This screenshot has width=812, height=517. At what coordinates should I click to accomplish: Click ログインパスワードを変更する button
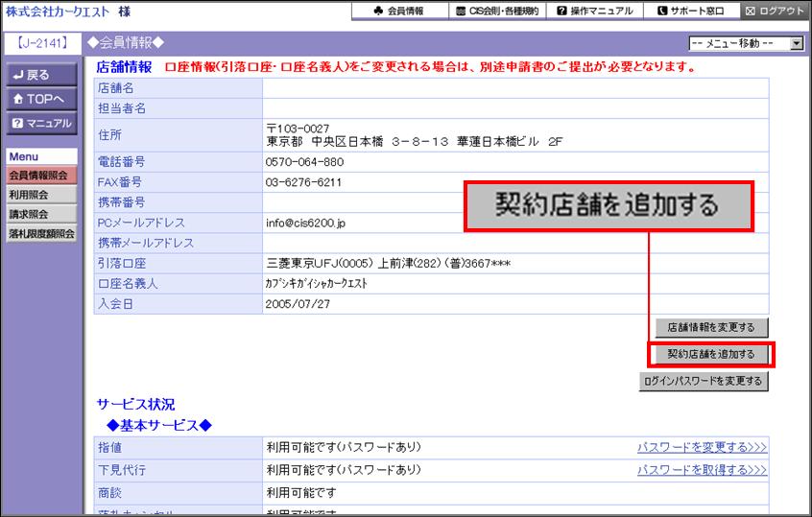coord(704,381)
